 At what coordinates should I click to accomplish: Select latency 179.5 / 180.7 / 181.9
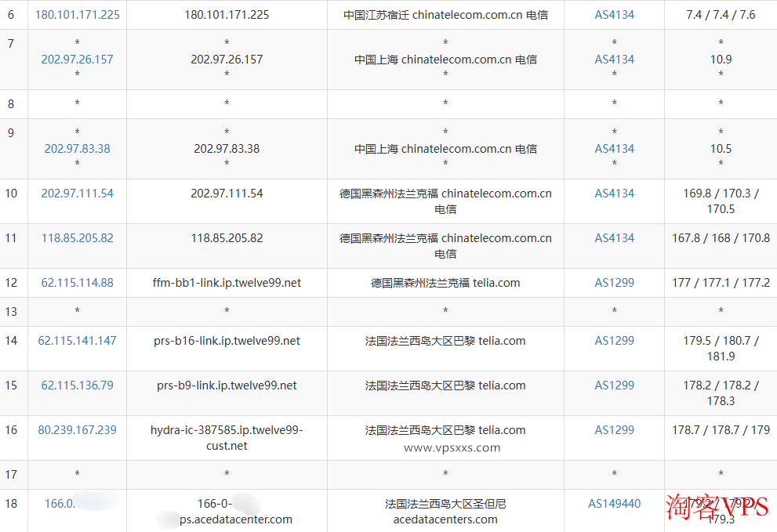pyautogui.click(x=721, y=349)
